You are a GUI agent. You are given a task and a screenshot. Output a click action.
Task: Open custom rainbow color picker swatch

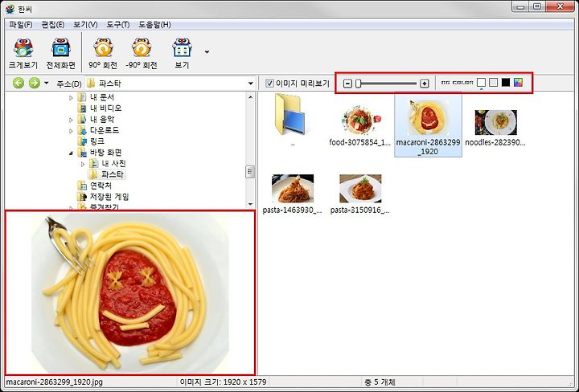(x=518, y=82)
